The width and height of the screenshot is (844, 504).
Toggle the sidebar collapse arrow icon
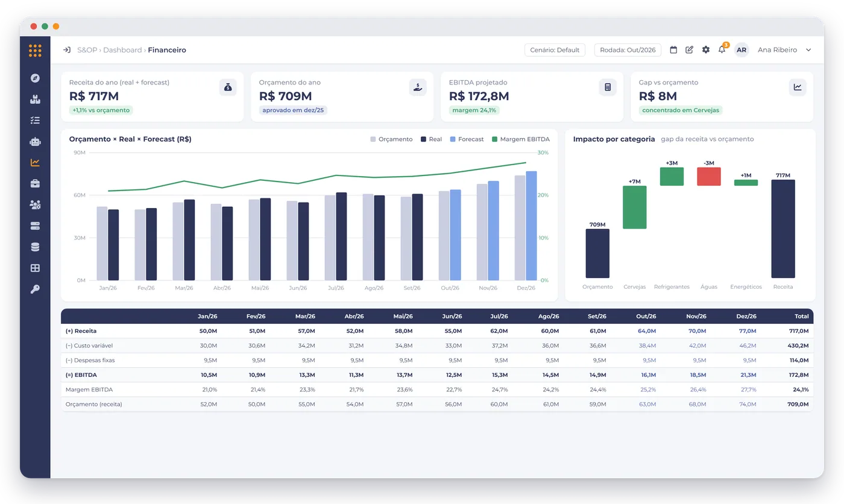tap(67, 50)
